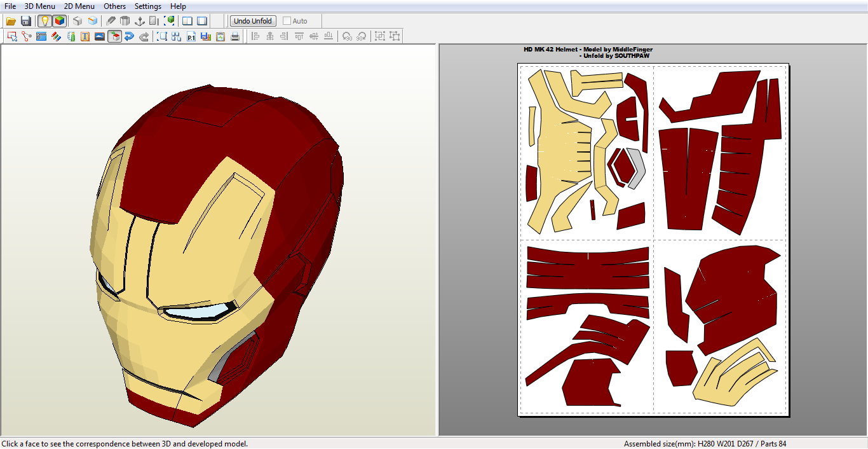Click the 'Assembled size(mm): H280 W201 D267 / Parts 84' status text
This screenshot has width=868, height=449.
705,444
